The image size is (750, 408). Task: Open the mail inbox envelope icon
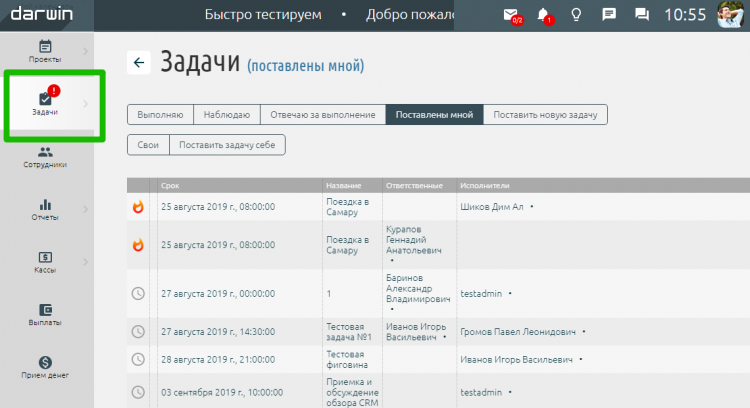511,15
